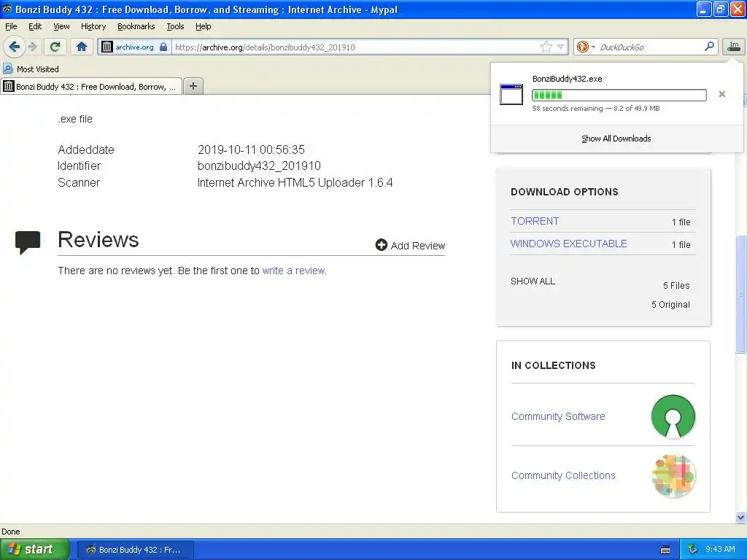
Task: Click the BonziBuddy432.exe file icon
Action: [511, 94]
